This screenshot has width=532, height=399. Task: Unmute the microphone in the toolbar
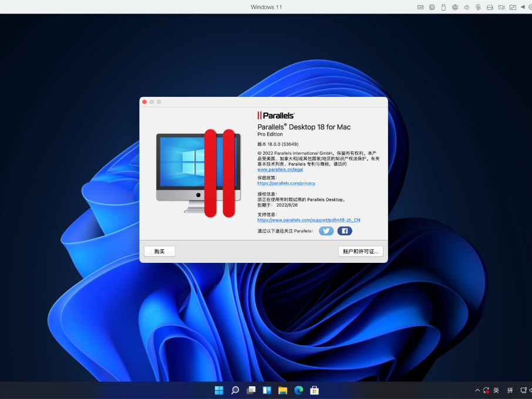pyautogui.click(x=478, y=7)
